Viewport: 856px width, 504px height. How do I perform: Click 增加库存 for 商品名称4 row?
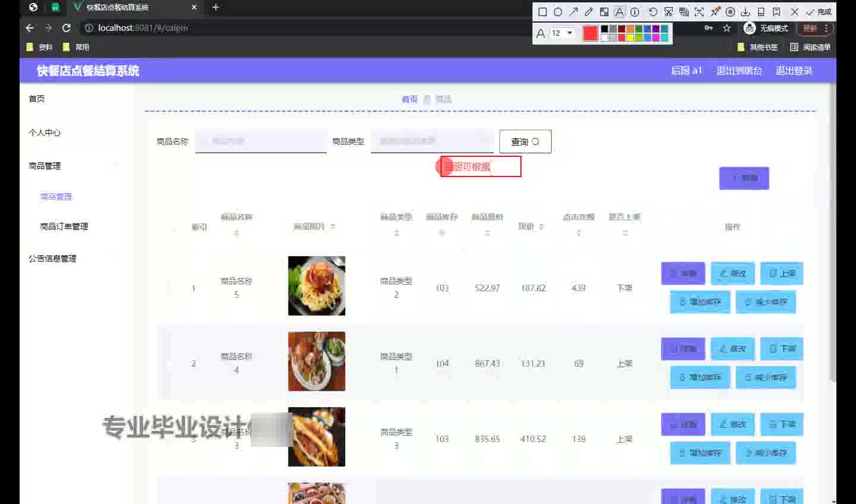tap(700, 377)
